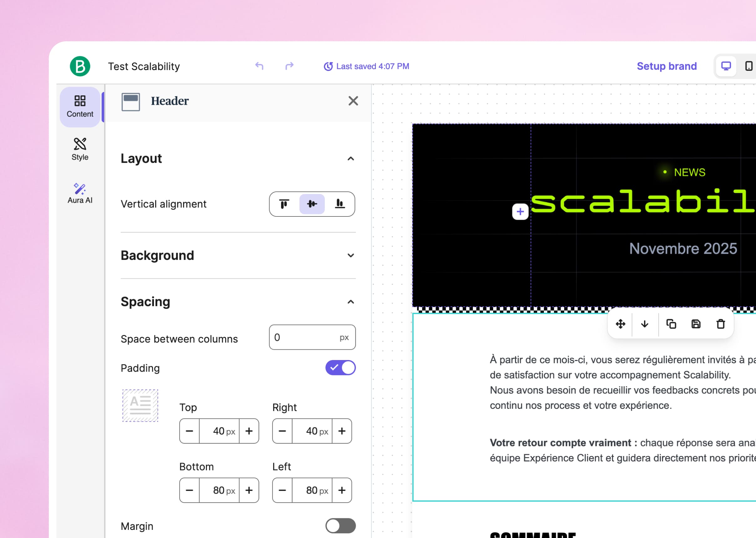Click the plus add-block button on canvas

coord(520,211)
